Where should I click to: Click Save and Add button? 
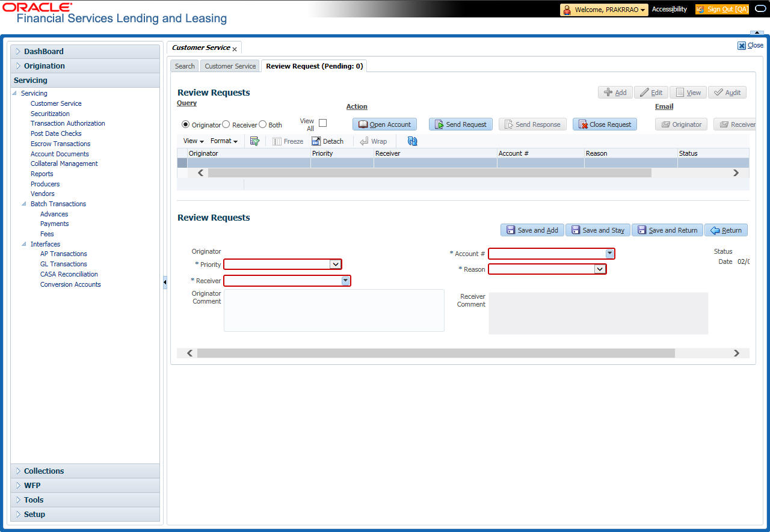coord(532,230)
